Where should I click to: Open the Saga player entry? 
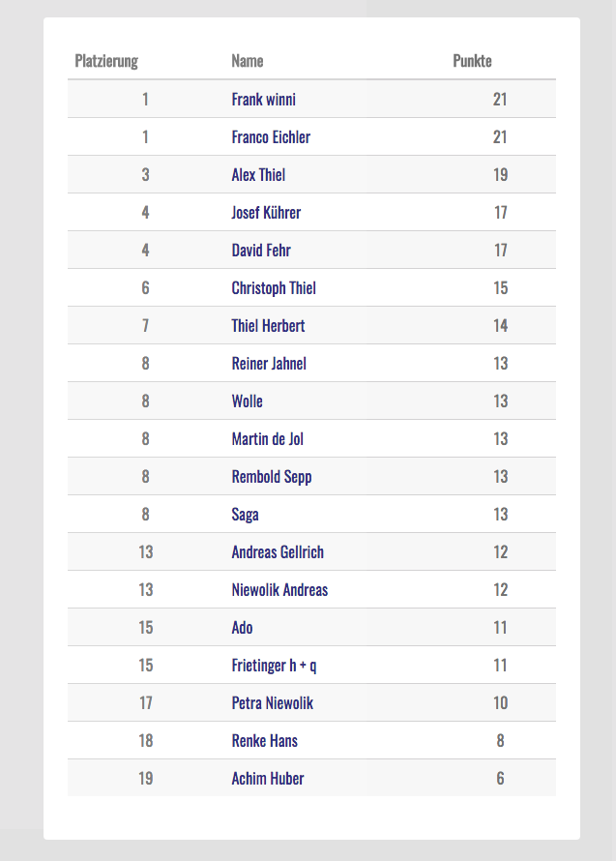point(245,514)
